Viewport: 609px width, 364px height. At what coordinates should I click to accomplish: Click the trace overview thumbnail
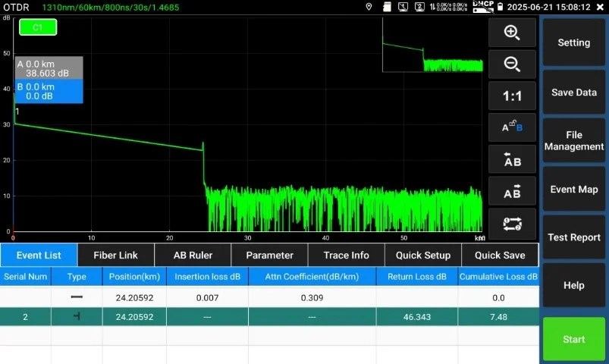click(432, 45)
